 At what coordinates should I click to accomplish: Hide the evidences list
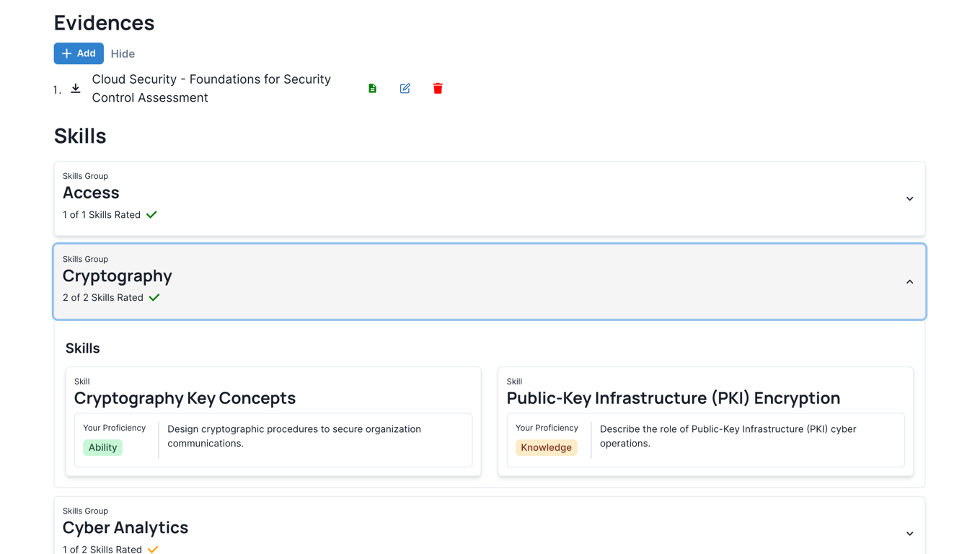(x=123, y=54)
